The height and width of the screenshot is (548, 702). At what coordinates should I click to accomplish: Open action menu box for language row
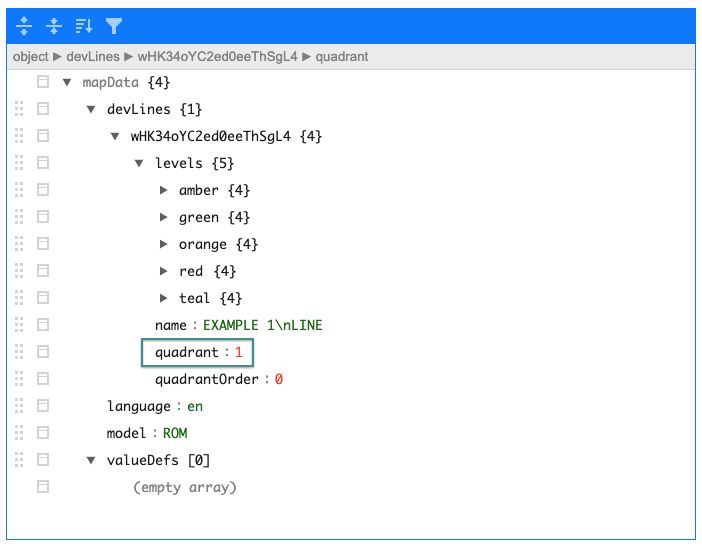pos(43,406)
